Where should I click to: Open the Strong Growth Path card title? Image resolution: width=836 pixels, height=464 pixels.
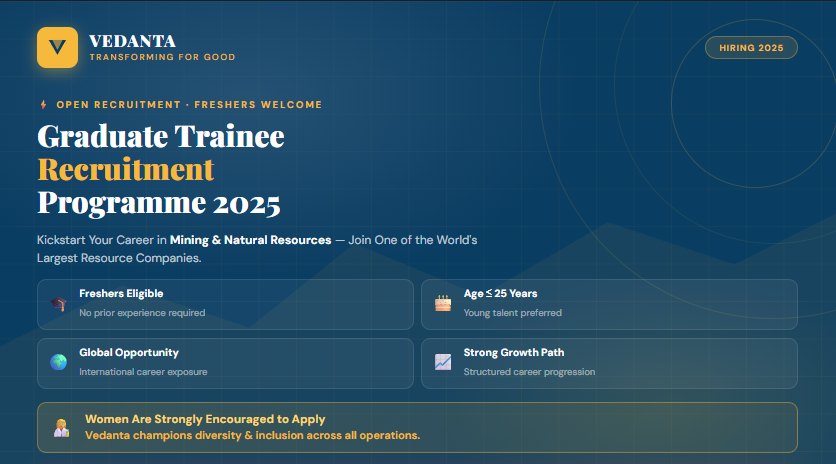click(513, 353)
